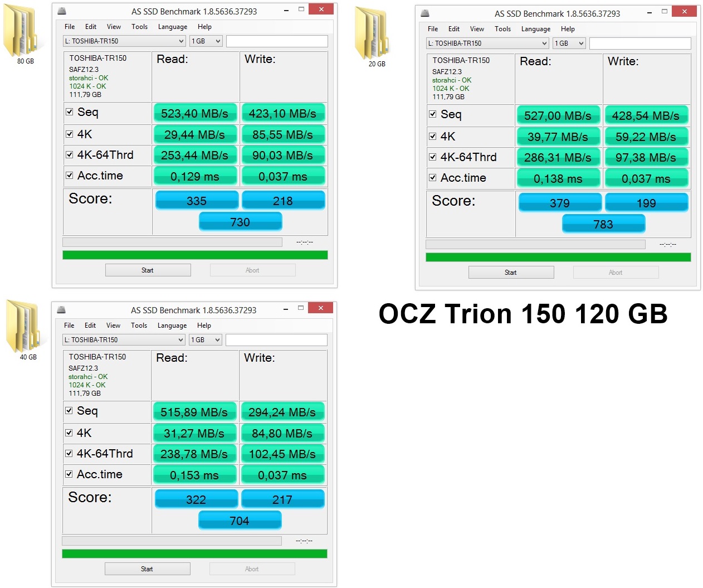Open the Help menu in the top-right window

click(x=568, y=28)
